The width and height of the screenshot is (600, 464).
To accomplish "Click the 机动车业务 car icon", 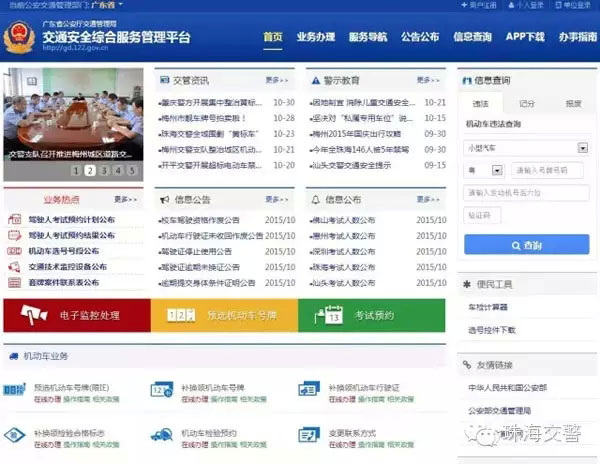I will (x=14, y=356).
